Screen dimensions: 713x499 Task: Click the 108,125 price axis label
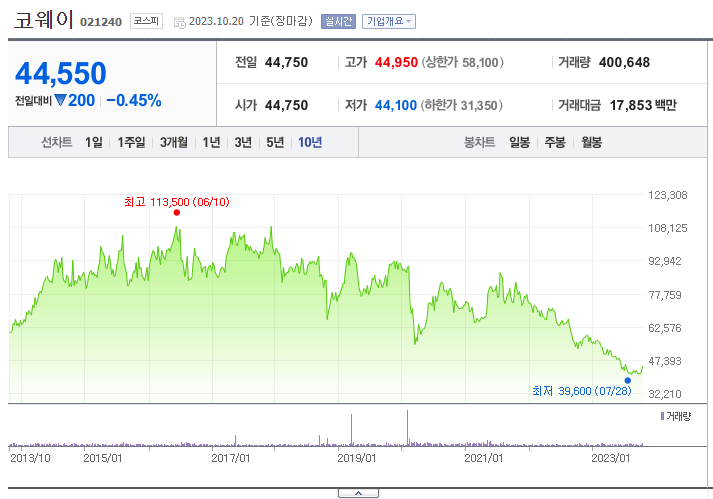pyautogui.click(x=668, y=228)
